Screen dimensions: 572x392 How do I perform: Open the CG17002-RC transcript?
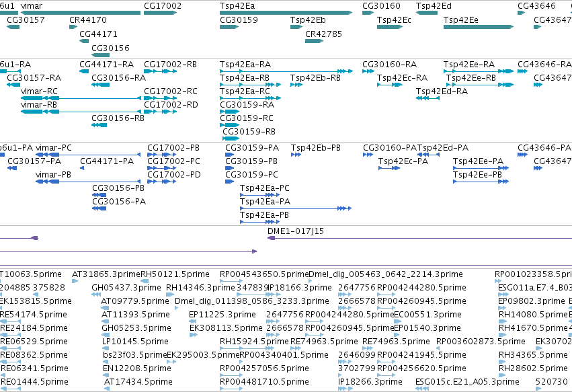160,98
